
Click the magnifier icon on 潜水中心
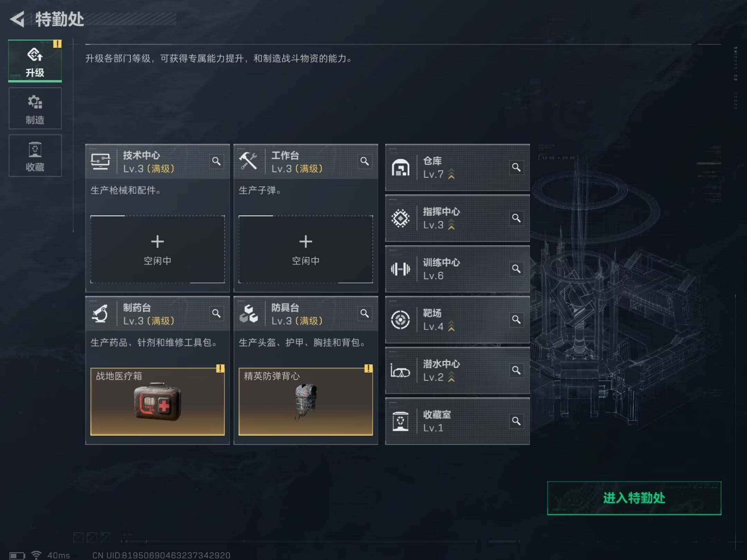click(x=516, y=371)
